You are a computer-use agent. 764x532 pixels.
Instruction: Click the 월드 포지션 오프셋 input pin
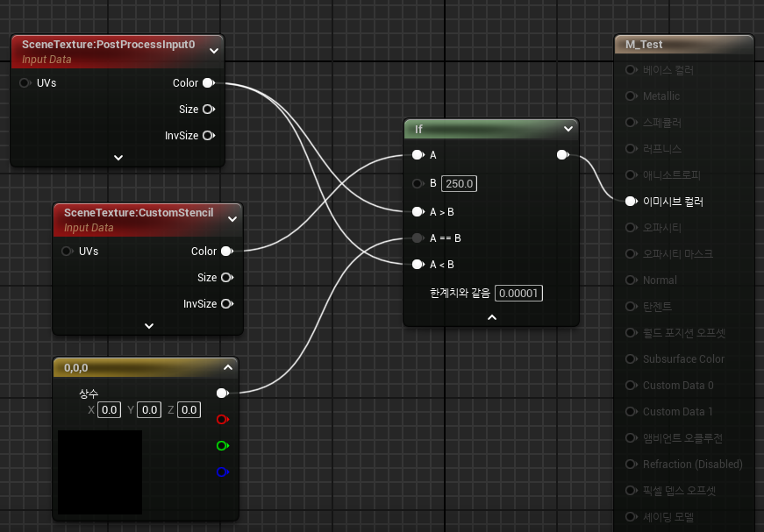632,332
